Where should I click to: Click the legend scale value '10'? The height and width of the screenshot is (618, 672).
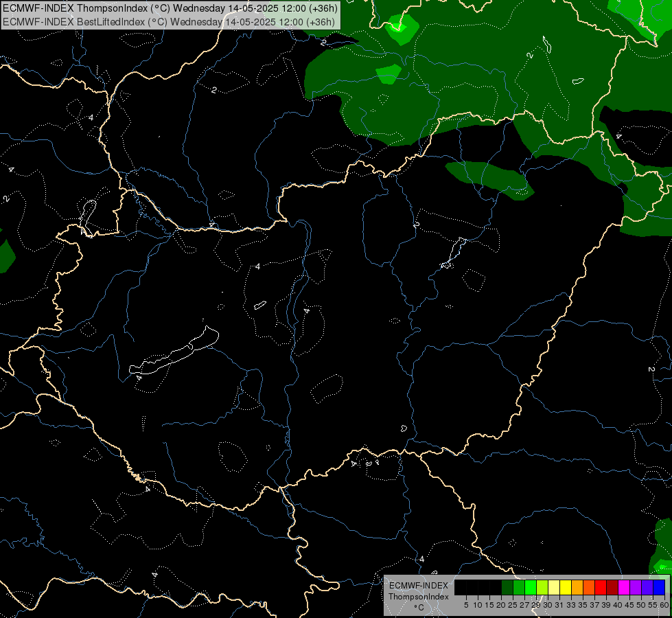478,605
